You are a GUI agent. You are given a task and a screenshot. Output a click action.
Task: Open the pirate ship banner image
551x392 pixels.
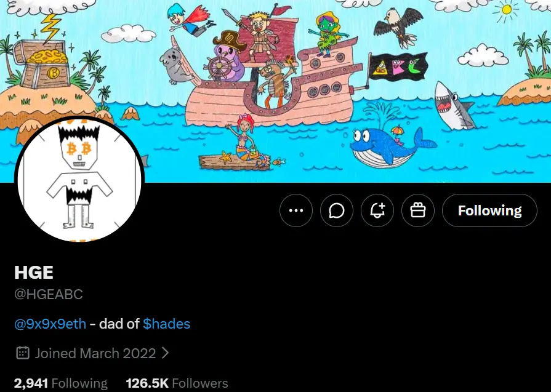pyautogui.click(x=276, y=91)
